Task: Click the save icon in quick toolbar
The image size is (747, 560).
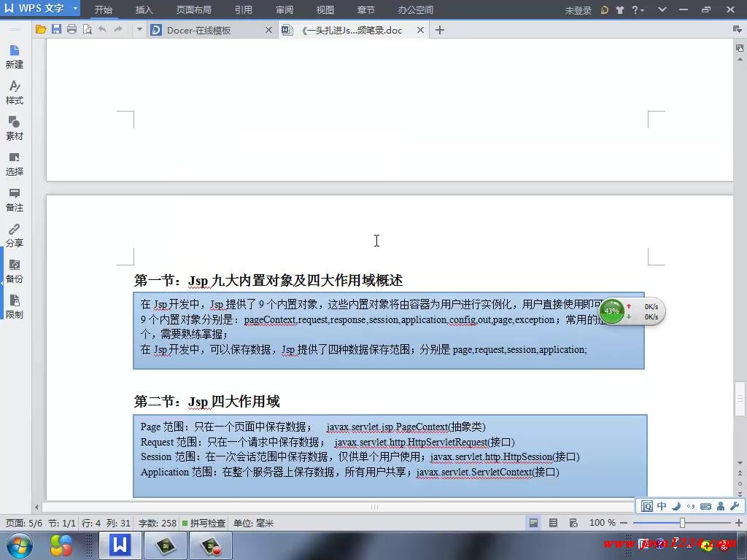Action: click(56, 30)
